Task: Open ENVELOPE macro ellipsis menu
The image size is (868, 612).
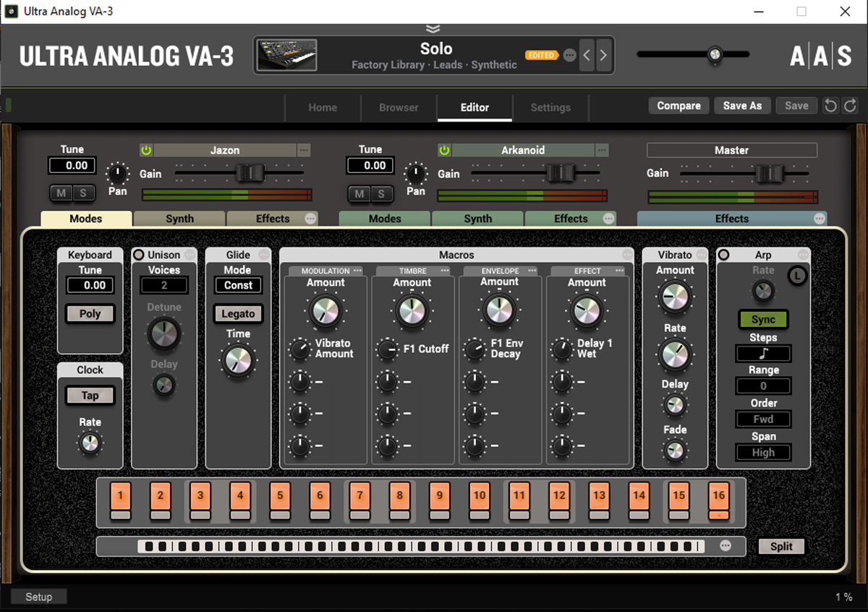Action: pyautogui.click(x=532, y=271)
